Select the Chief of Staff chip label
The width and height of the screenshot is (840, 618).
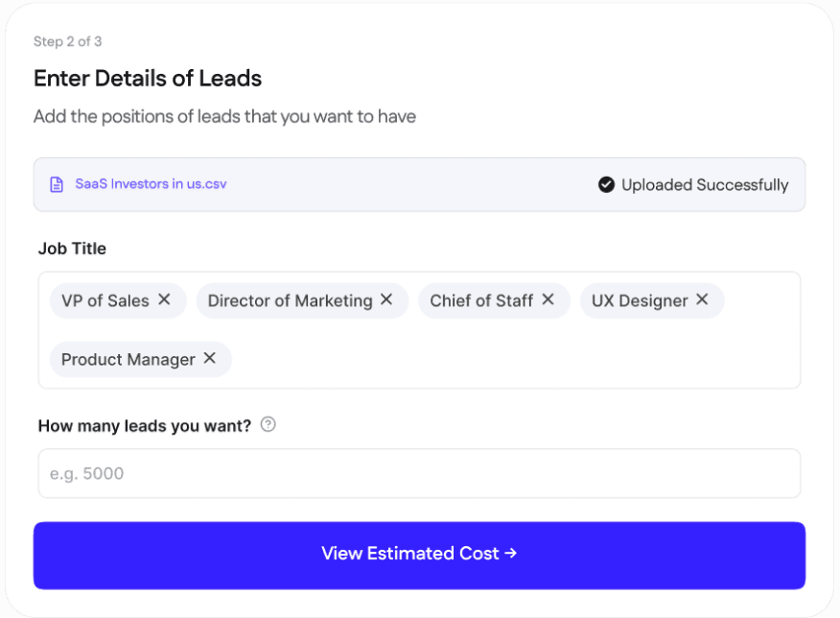pos(481,300)
